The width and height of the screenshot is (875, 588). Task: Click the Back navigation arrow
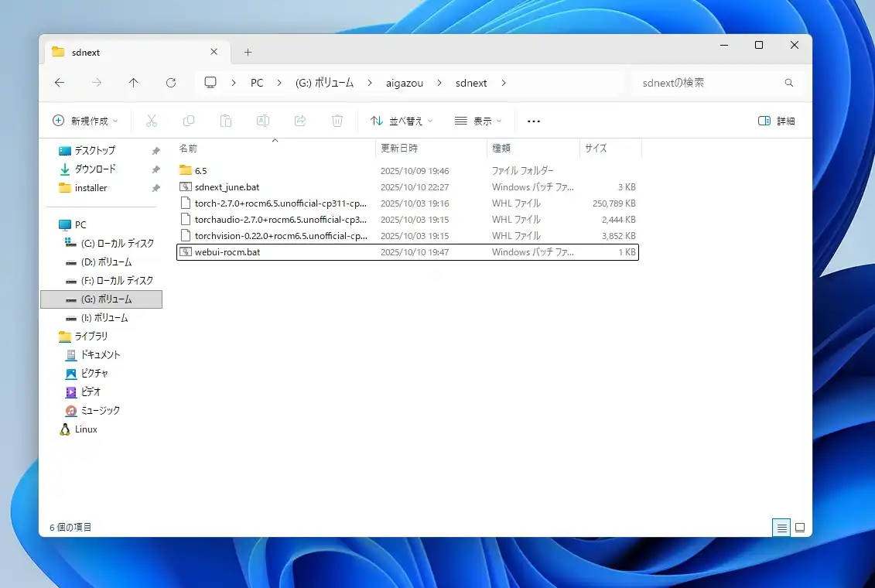60,83
